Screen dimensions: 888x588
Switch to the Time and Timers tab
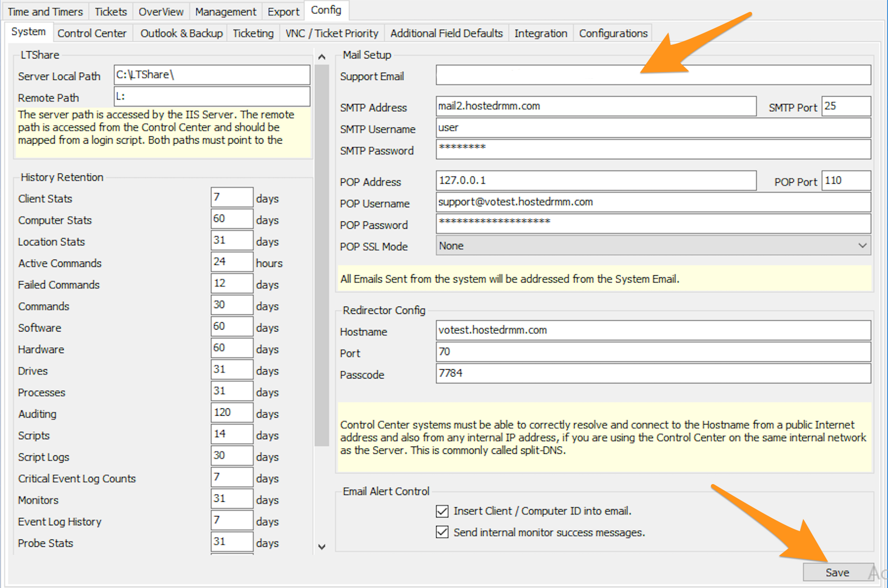tap(45, 11)
